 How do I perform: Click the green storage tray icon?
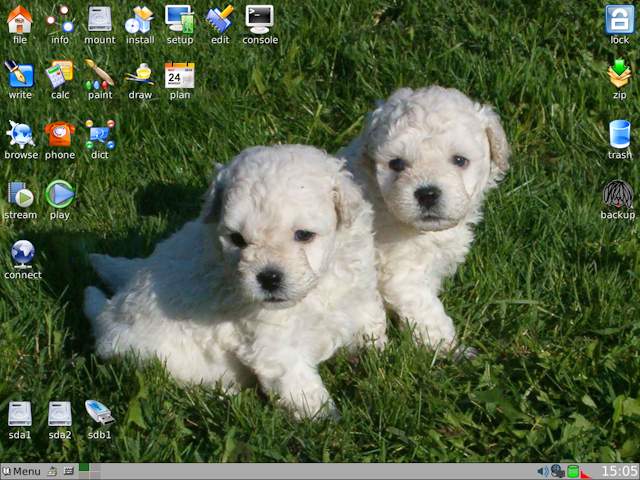573,471
